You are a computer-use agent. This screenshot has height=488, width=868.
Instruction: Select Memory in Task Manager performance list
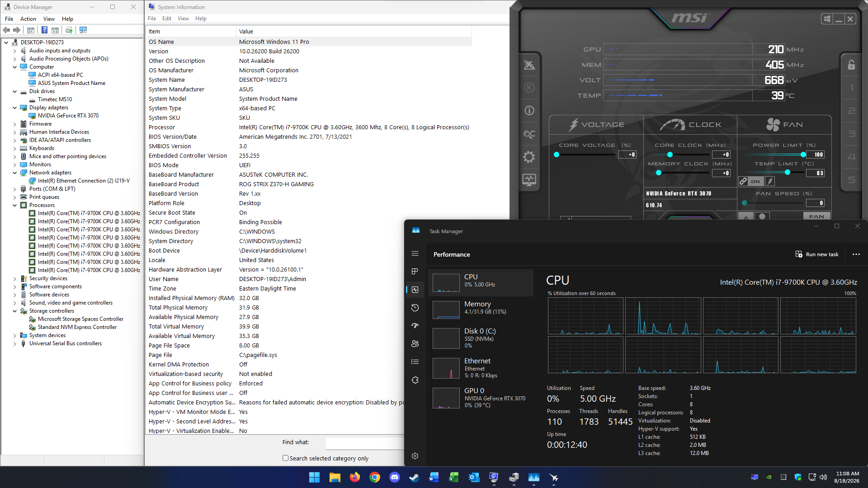pos(481,310)
